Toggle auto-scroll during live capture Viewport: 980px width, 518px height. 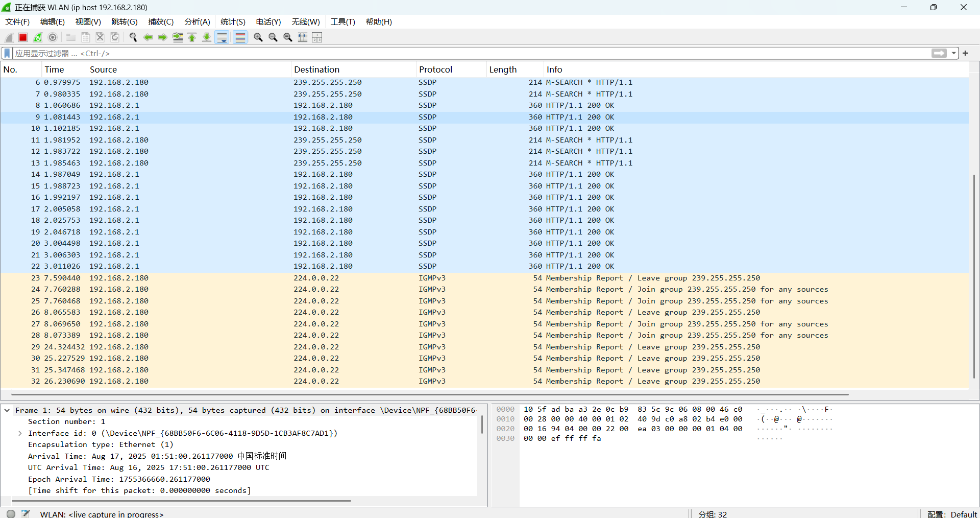click(222, 37)
